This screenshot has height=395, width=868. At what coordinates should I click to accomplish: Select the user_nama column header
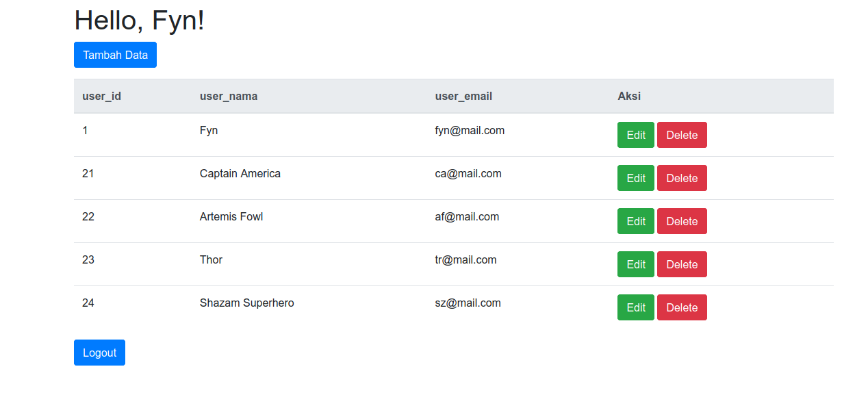click(x=229, y=96)
